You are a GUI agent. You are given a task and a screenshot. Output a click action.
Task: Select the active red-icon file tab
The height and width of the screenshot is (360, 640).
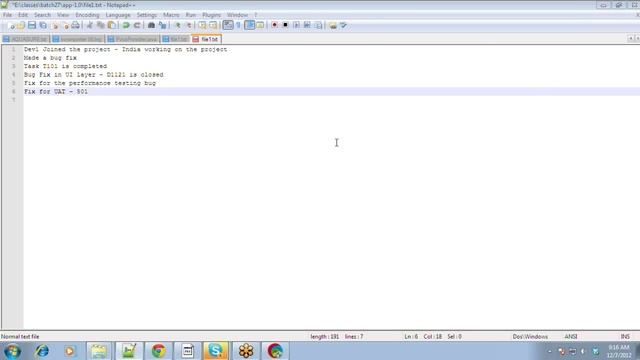coord(206,39)
